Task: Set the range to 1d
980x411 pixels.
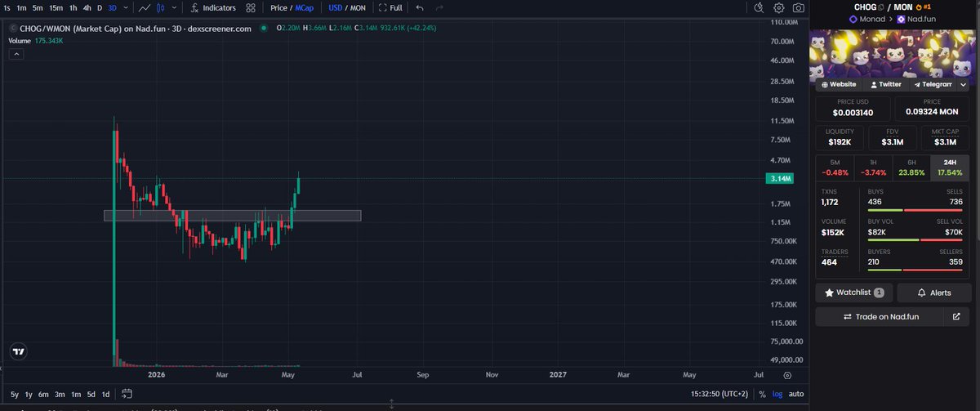Action: click(106, 394)
